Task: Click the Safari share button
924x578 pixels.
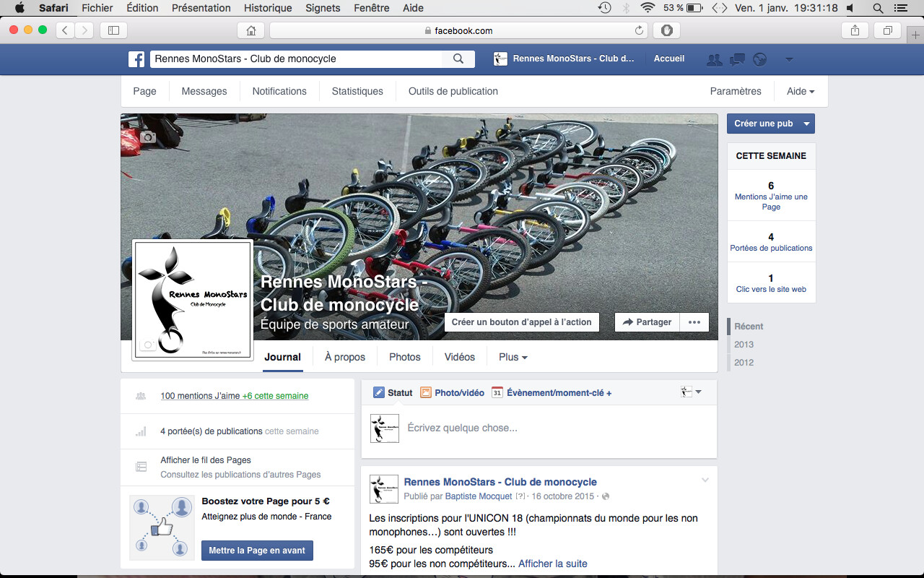Action: coord(855,30)
